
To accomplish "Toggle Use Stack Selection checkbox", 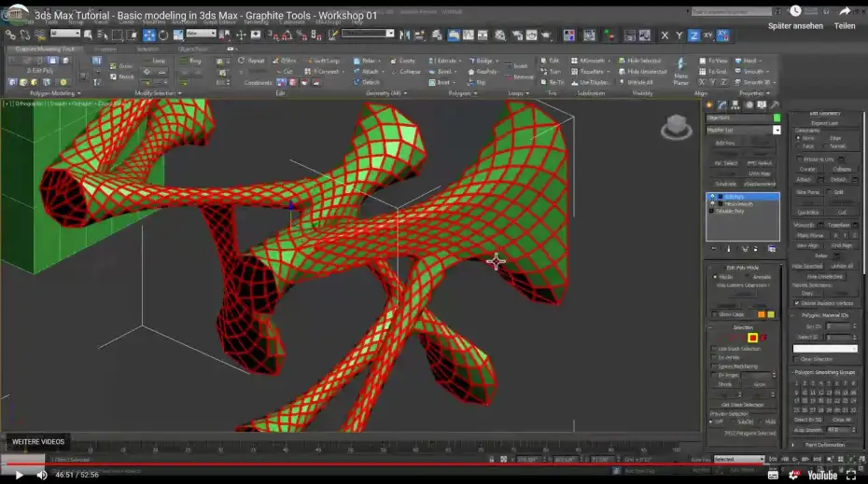I will [x=714, y=349].
